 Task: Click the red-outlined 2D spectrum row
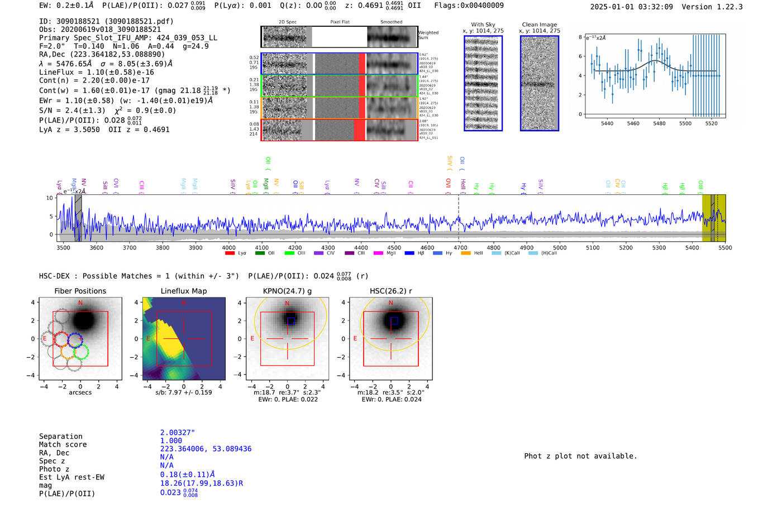pos(339,130)
